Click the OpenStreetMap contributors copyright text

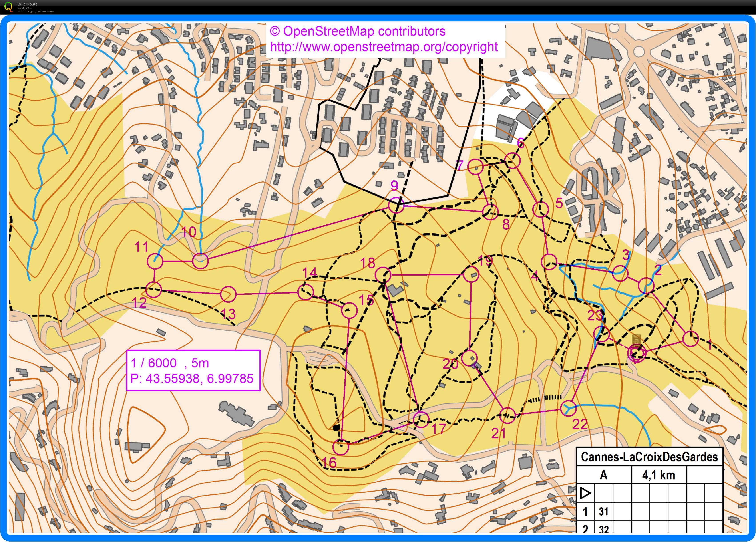(x=357, y=31)
